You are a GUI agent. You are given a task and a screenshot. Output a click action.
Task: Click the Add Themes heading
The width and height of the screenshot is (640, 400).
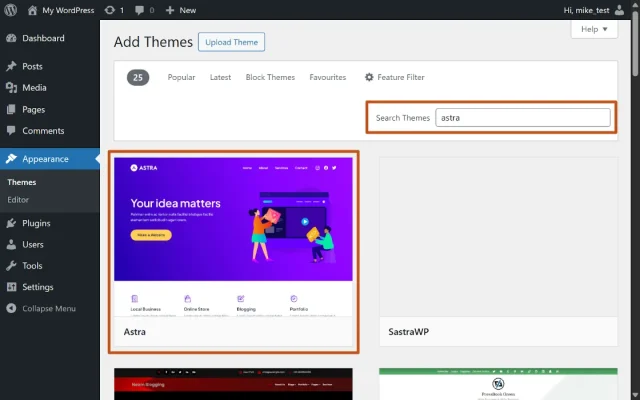[x=153, y=42]
